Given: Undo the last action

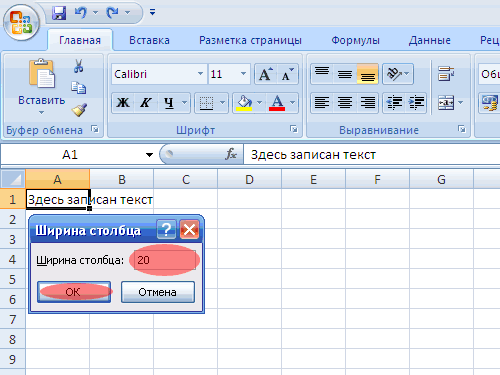Looking at the screenshot, I should pyautogui.click(x=81, y=13).
